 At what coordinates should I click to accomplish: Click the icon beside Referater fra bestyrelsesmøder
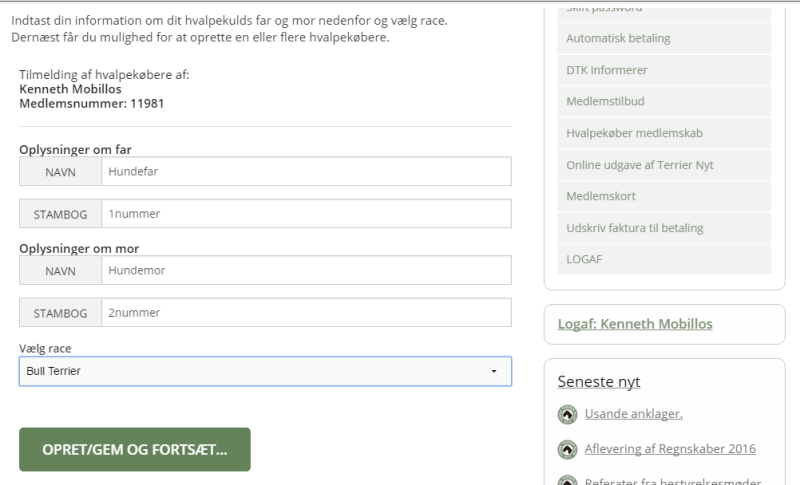567,481
